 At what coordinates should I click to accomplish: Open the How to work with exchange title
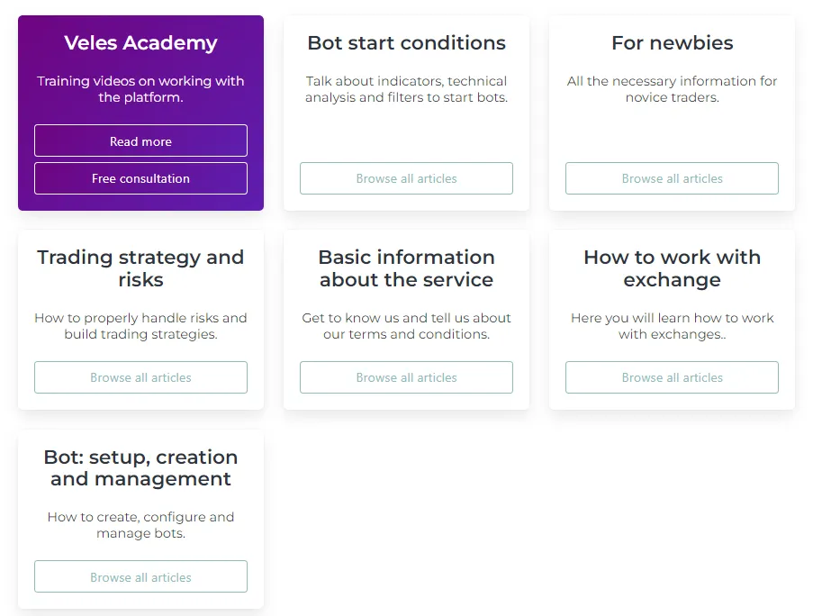(x=672, y=268)
